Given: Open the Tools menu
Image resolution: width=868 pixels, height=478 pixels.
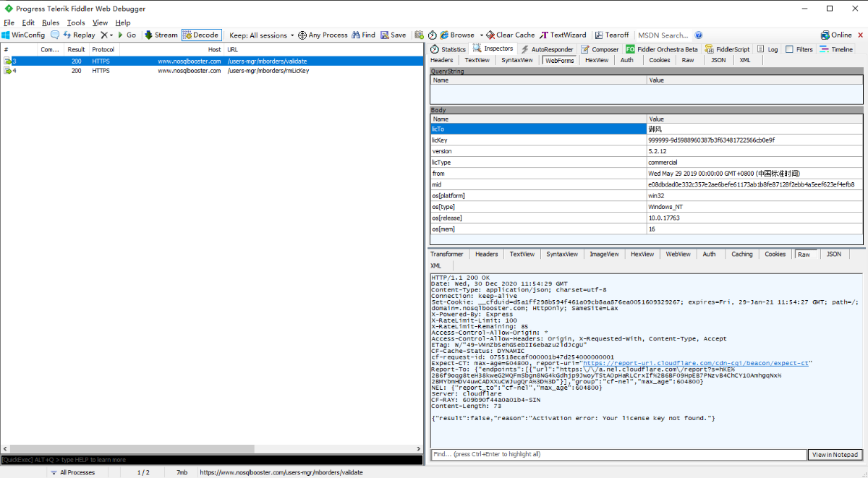Looking at the screenshot, I should pyautogui.click(x=76, y=22).
